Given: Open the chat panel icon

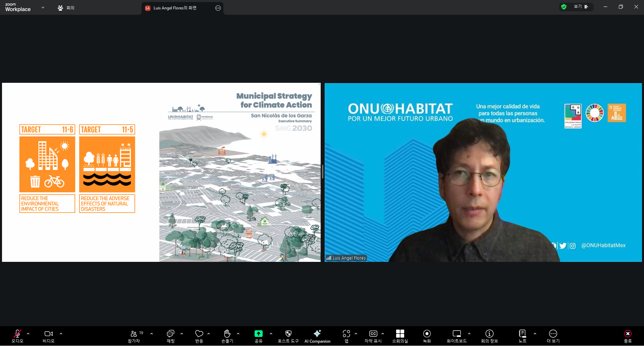Looking at the screenshot, I should click(x=170, y=334).
